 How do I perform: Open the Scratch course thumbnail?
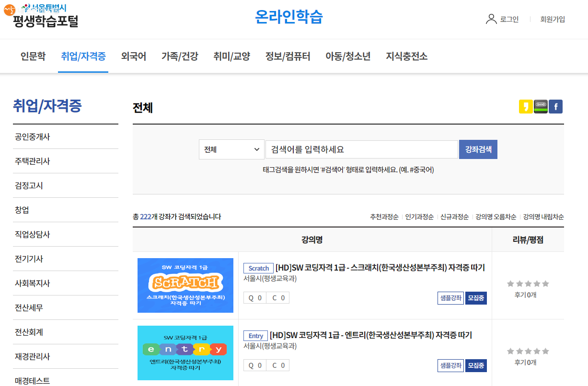(x=185, y=285)
